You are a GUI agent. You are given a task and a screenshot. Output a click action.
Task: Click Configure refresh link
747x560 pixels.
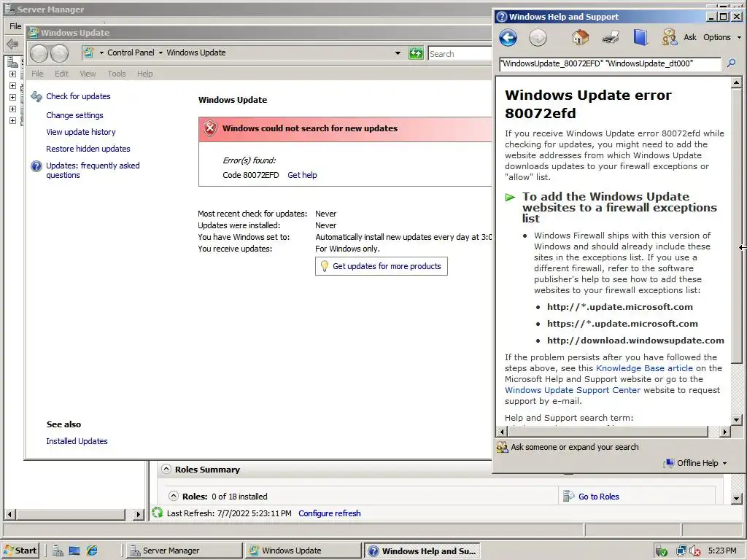point(330,513)
